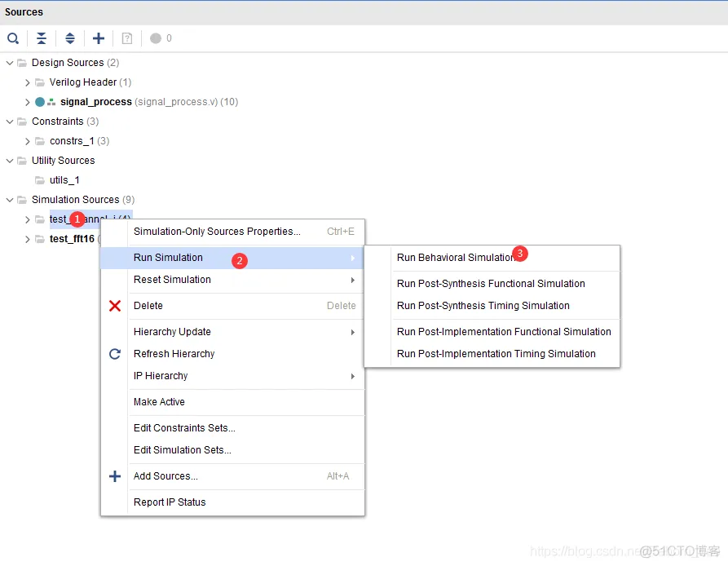Select Run Simulation in context menu
This screenshot has height=566, width=728.
(x=232, y=258)
